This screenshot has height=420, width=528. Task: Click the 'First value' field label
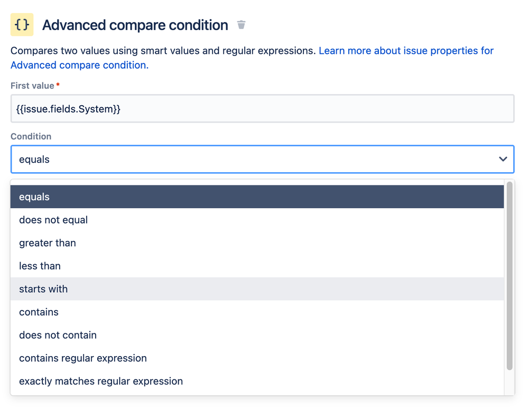click(x=32, y=86)
